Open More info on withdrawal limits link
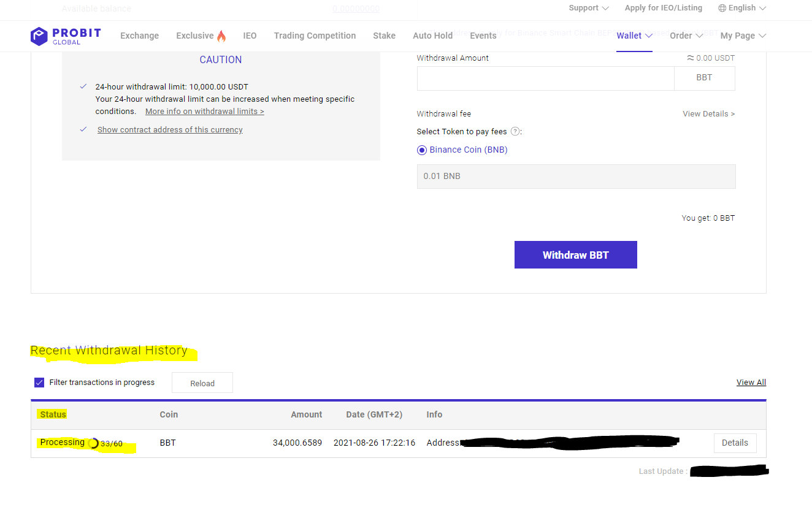Screen dimensions: 812x526 205,112
